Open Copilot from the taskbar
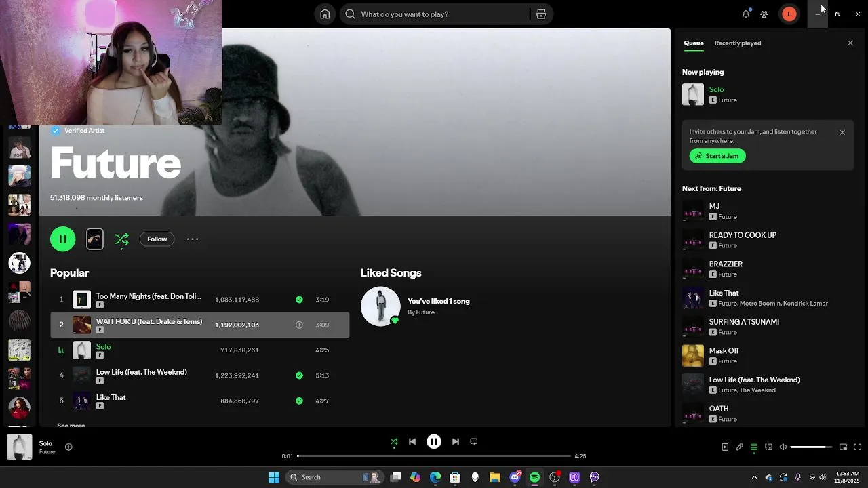 (x=416, y=477)
